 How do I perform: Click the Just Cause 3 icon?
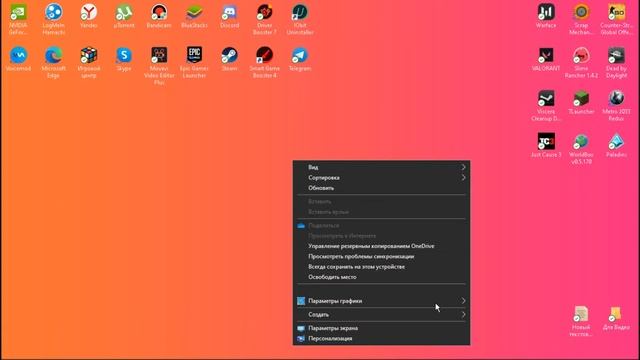[x=546, y=142]
